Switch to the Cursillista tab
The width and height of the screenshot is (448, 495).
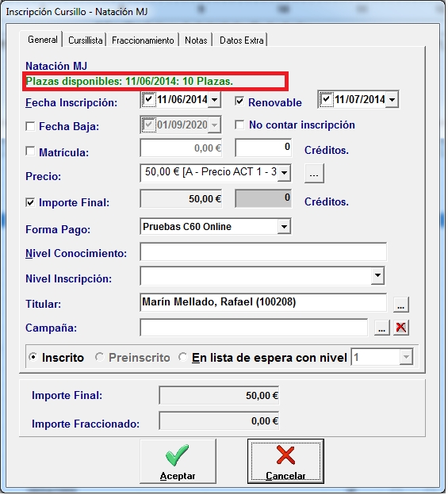pyautogui.click(x=85, y=40)
